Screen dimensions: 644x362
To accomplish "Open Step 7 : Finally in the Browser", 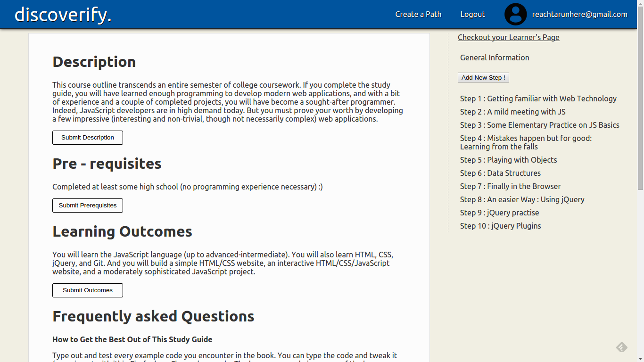I will pos(511,186).
